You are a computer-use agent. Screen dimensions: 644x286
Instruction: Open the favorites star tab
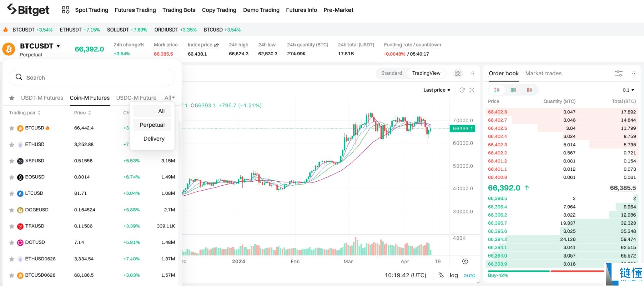tap(12, 98)
